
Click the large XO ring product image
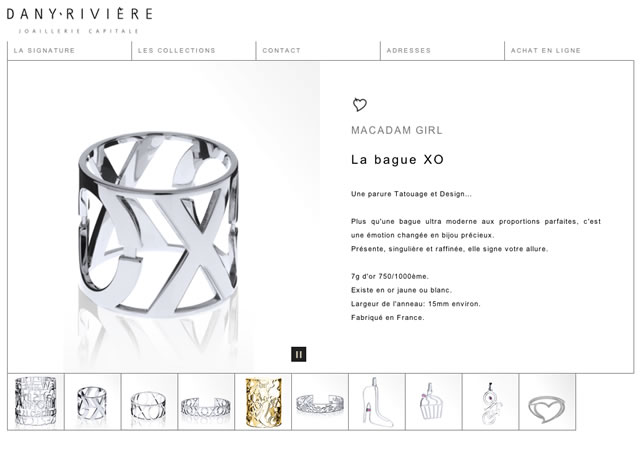[x=163, y=216]
